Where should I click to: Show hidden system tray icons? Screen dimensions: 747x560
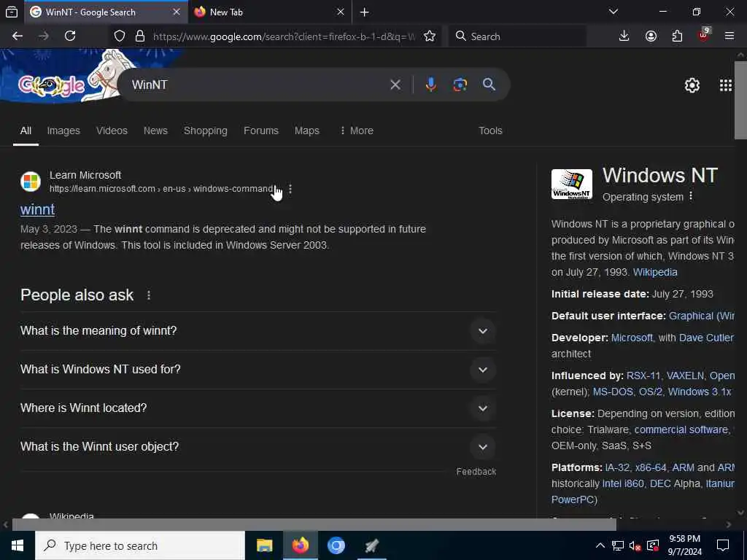600,545
